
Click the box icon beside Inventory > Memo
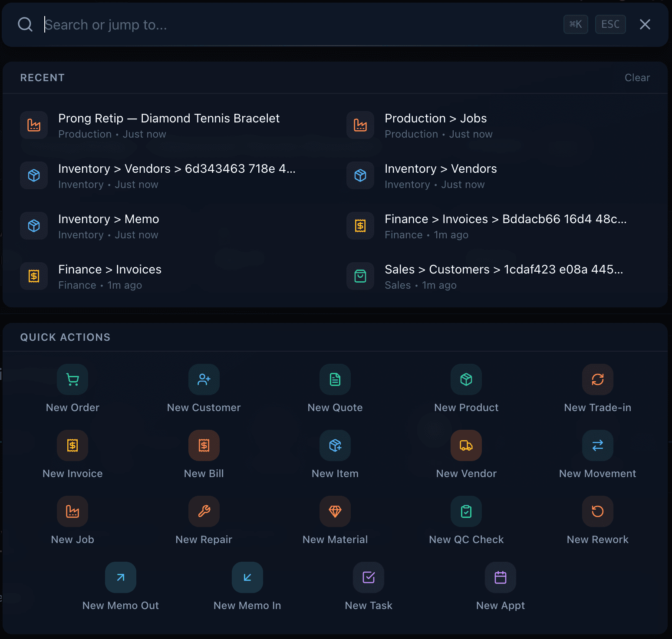tap(34, 226)
